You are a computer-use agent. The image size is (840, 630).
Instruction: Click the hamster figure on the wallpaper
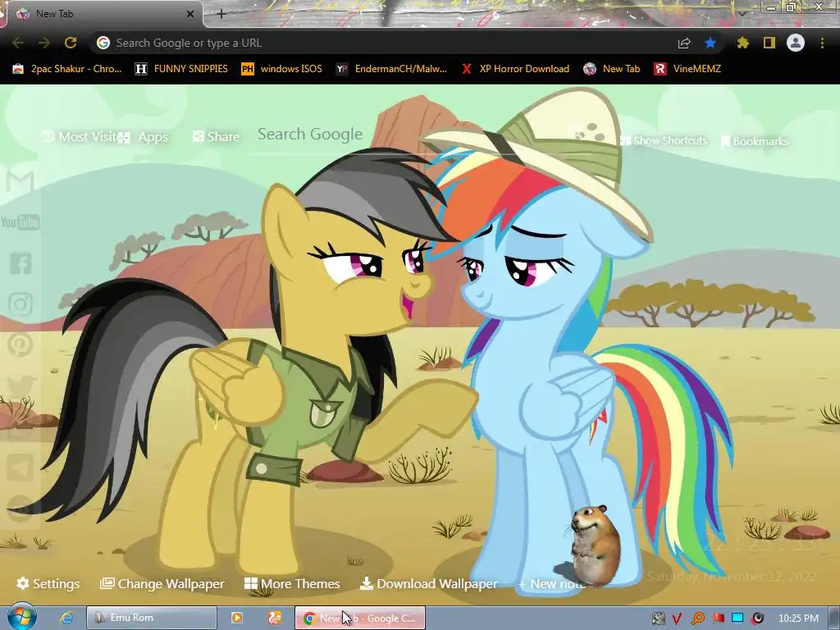[594, 546]
